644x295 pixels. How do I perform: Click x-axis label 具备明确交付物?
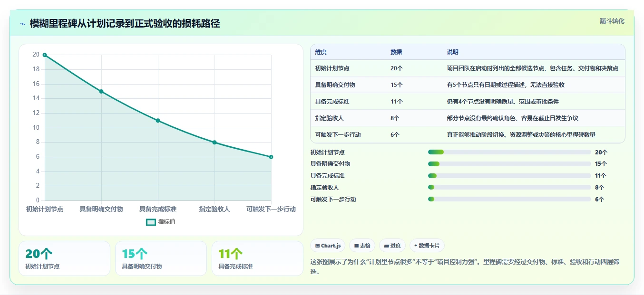[x=101, y=209]
